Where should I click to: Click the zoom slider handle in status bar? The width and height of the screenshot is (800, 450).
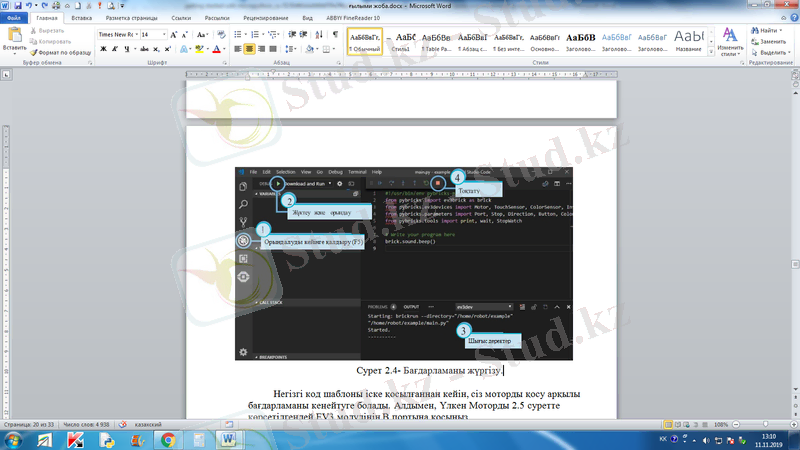765,424
